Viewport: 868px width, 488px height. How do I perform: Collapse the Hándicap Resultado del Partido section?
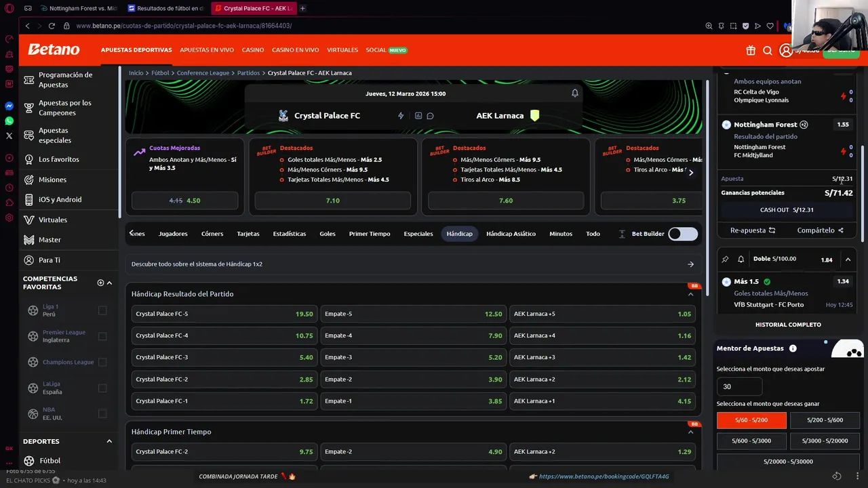pos(690,294)
